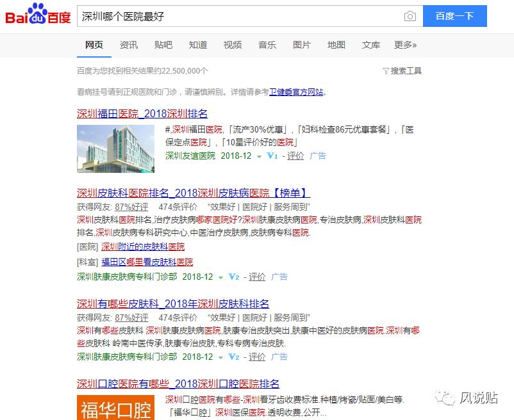Switch to the 文库 tab

coord(370,45)
